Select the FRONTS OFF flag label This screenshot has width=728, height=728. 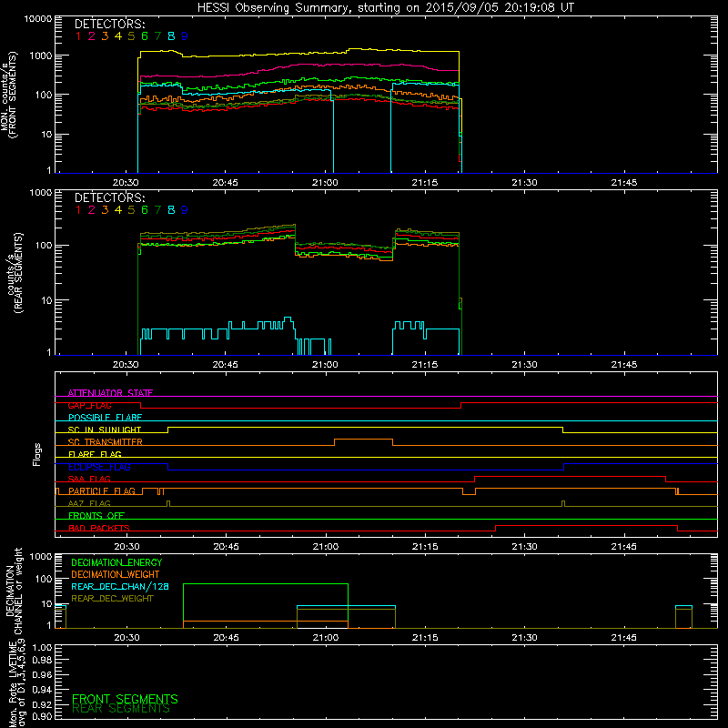96,515
